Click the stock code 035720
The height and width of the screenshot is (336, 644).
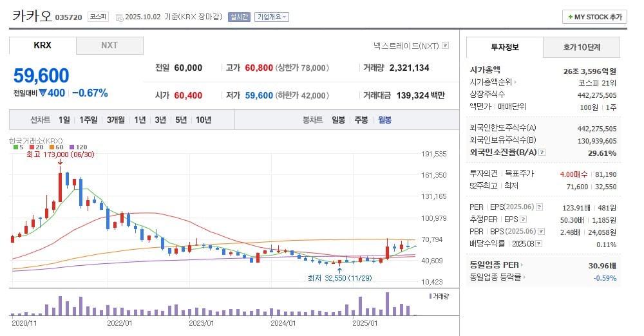(x=69, y=17)
